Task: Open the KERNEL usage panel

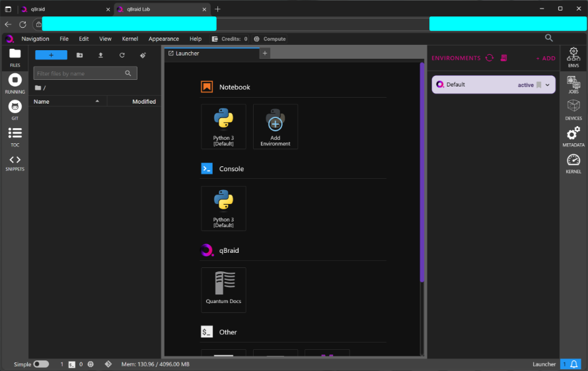Action: click(573, 164)
